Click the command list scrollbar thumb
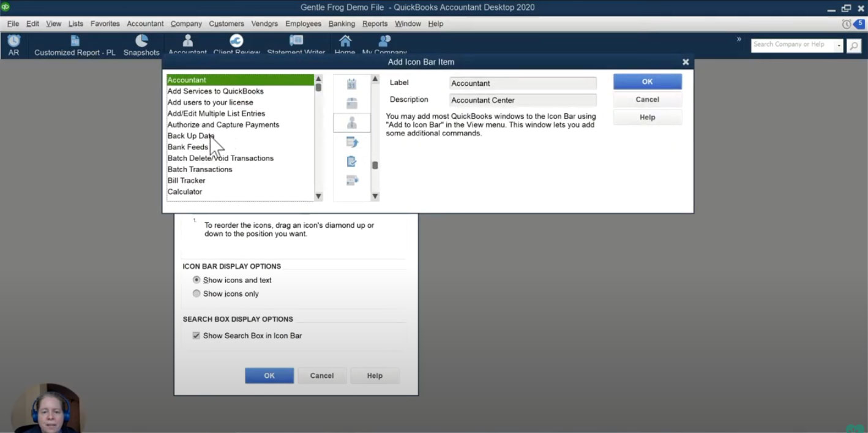This screenshot has height=433, width=868. point(318,87)
